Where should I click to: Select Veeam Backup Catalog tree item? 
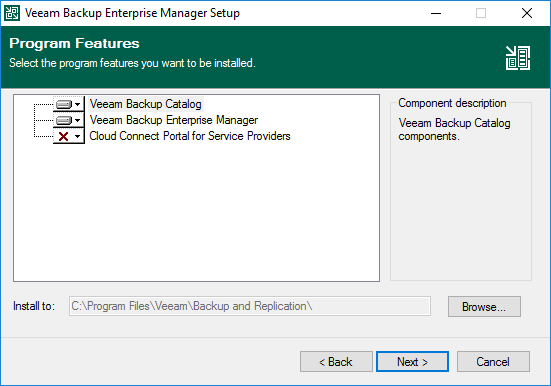(x=145, y=104)
